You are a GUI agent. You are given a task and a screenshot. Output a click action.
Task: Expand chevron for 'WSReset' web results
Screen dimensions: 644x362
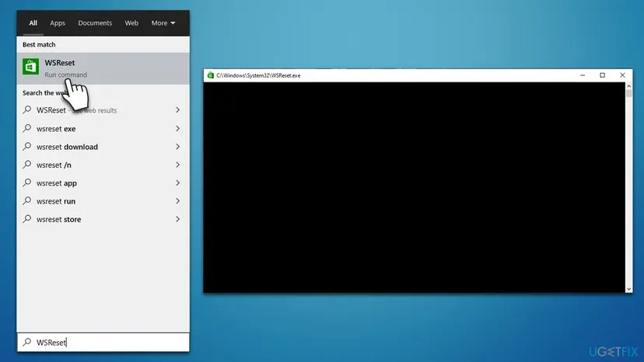click(x=177, y=110)
